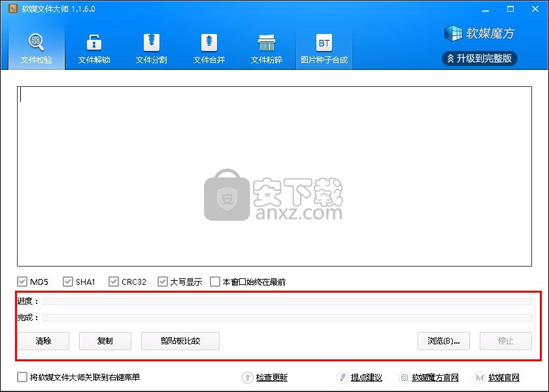Uncheck the CRC32 checkbox
Image resolution: width=549 pixels, height=392 pixels.
click(x=114, y=282)
